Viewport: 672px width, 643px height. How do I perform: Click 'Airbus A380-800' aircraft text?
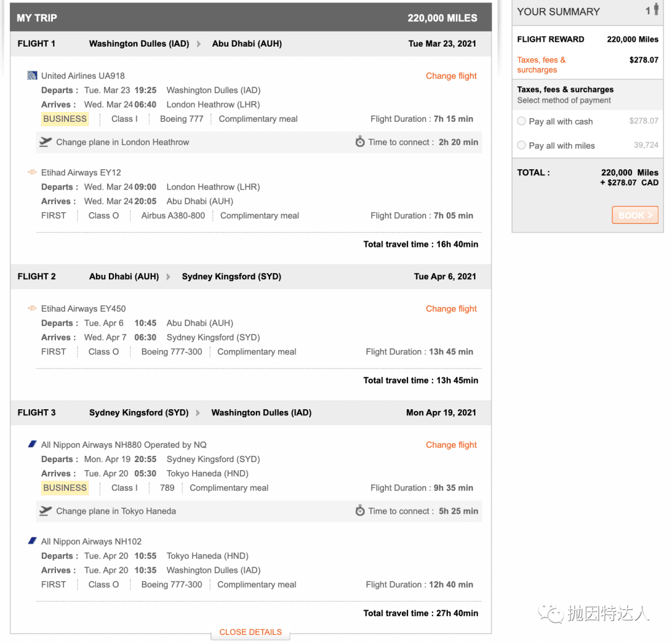pyautogui.click(x=173, y=216)
